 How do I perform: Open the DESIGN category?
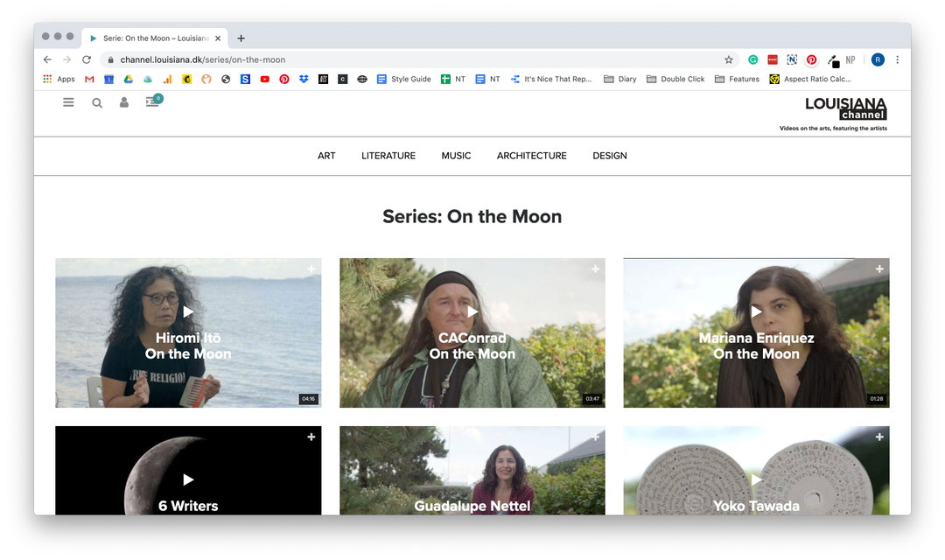pyautogui.click(x=609, y=156)
